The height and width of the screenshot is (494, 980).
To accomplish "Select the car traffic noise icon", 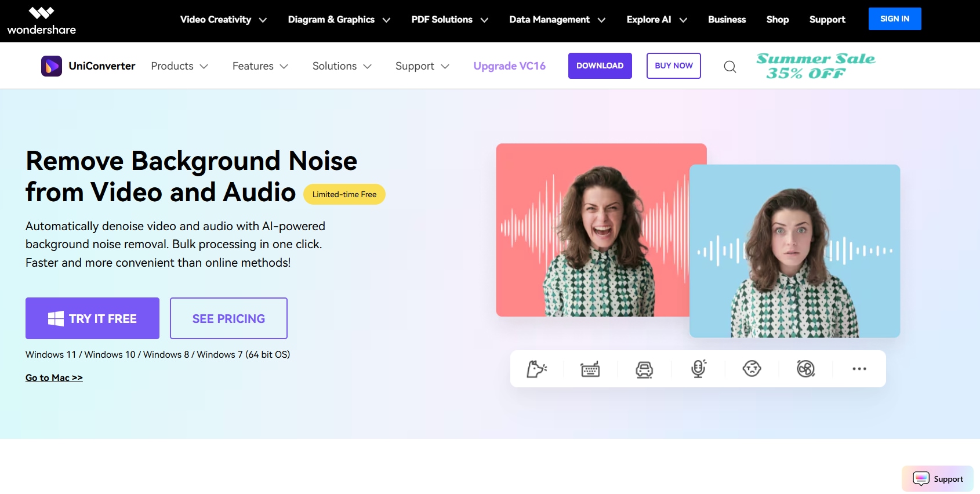I will point(644,369).
